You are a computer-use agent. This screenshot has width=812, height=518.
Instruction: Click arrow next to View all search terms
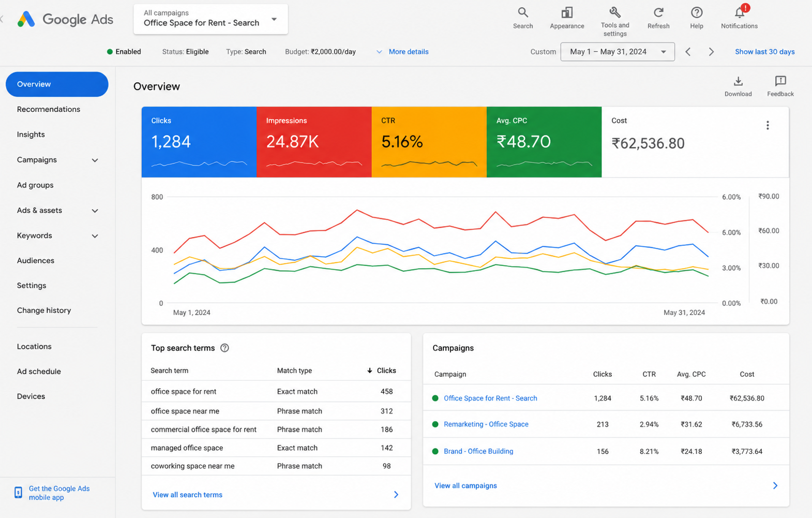coord(396,495)
